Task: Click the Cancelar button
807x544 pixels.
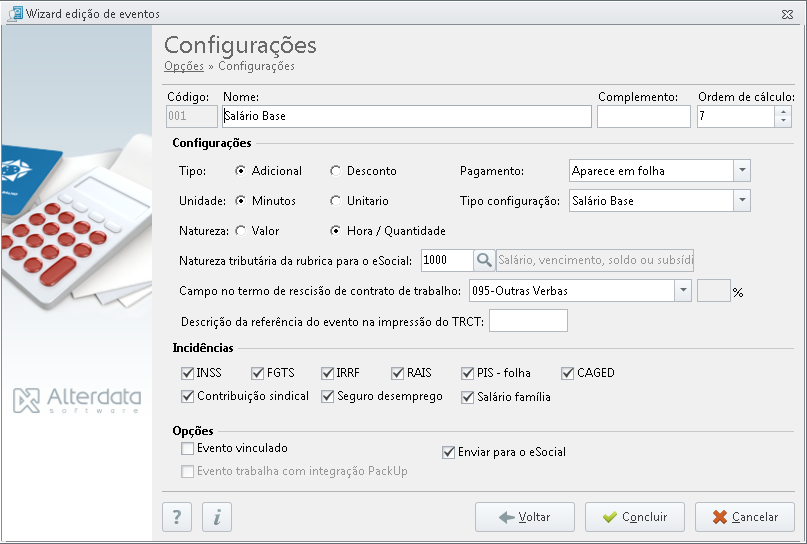Action: pyautogui.click(x=745, y=517)
